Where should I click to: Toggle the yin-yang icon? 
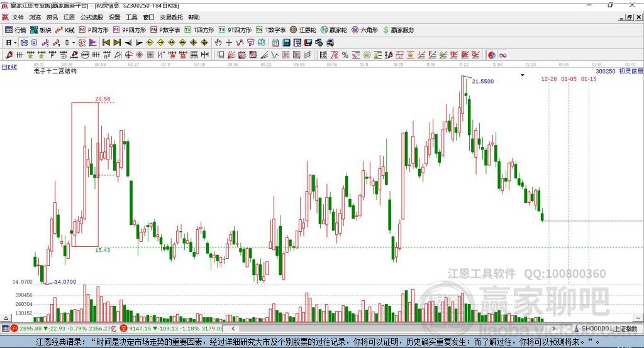(x=492, y=55)
